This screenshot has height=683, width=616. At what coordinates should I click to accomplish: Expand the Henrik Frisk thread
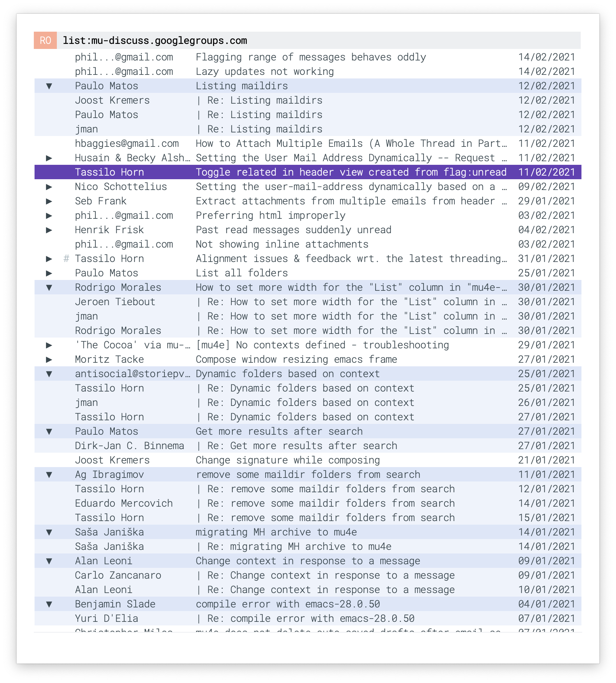click(x=49, y=230)
